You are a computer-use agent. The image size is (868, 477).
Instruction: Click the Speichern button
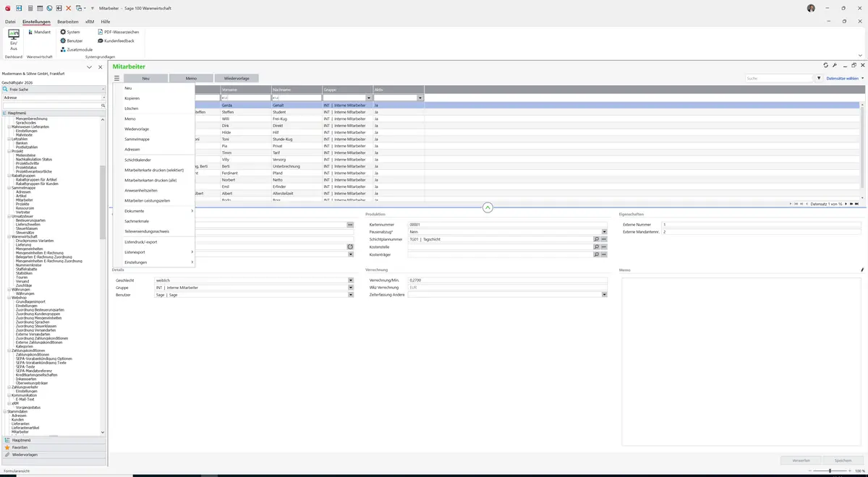pyautogui.click(x=843, y=460)
